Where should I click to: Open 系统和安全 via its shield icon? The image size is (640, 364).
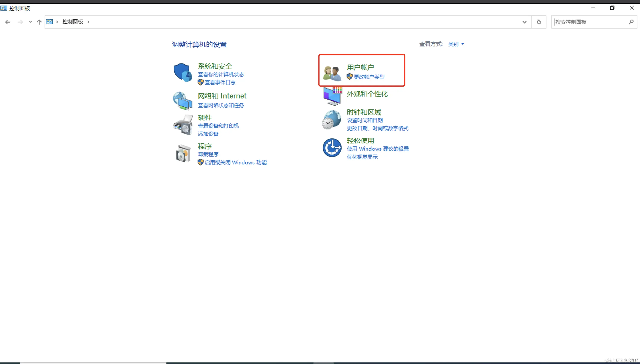click(x=182, y=73)
